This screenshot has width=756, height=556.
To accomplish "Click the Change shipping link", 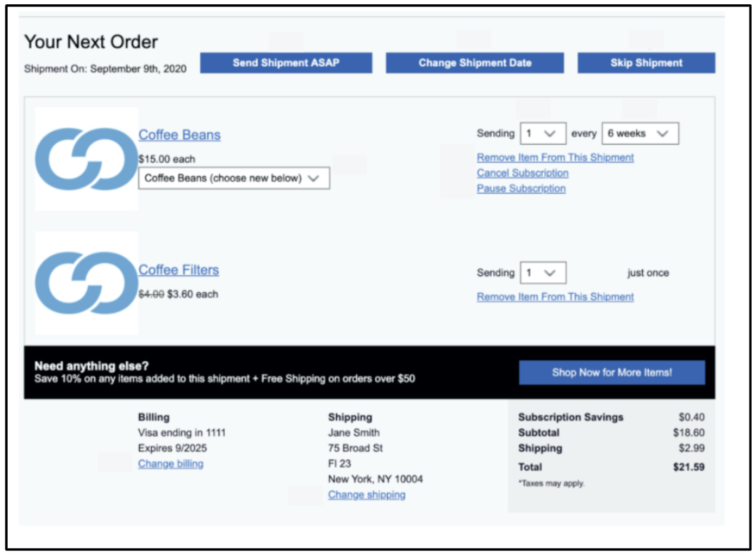I will click(367, 495).
